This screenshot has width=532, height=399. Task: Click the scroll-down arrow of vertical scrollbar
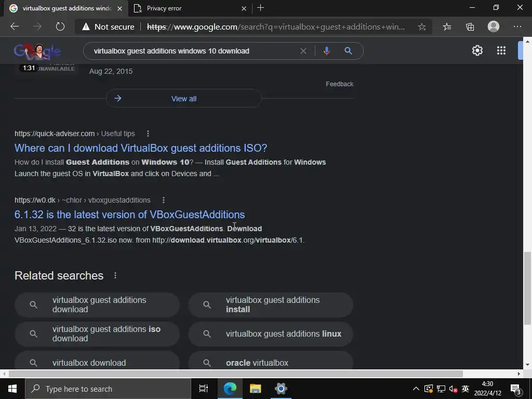[527, 365]
